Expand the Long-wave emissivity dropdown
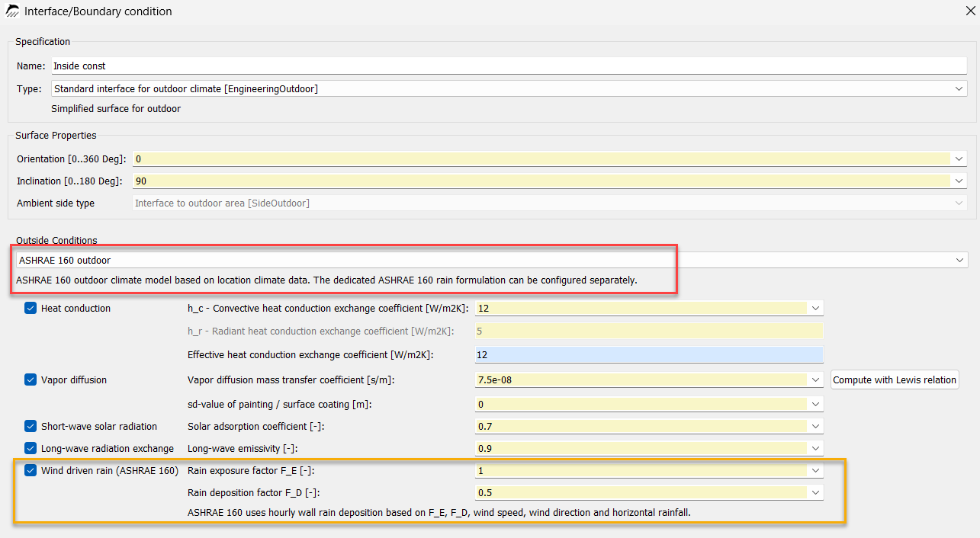The height and width of the screenshot is (538, 980). tap(816, 449)
